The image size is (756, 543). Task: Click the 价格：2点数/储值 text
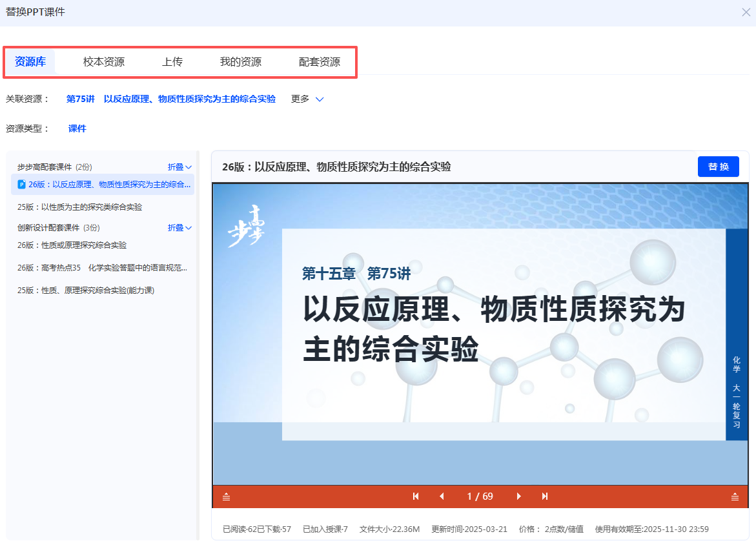point(551,529)
